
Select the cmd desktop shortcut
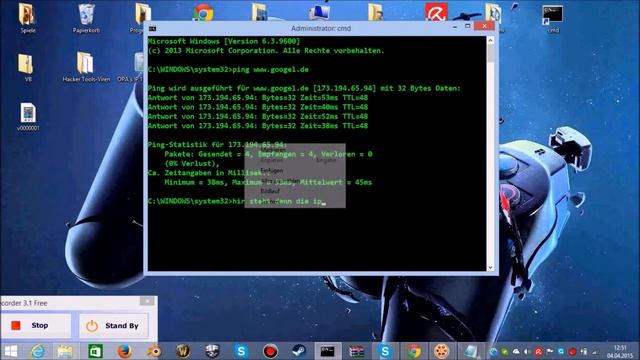point(553,18)
